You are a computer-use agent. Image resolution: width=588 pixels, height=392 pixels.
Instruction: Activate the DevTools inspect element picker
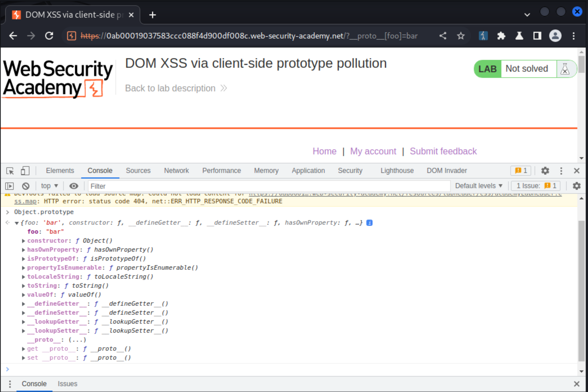(10, 171)
